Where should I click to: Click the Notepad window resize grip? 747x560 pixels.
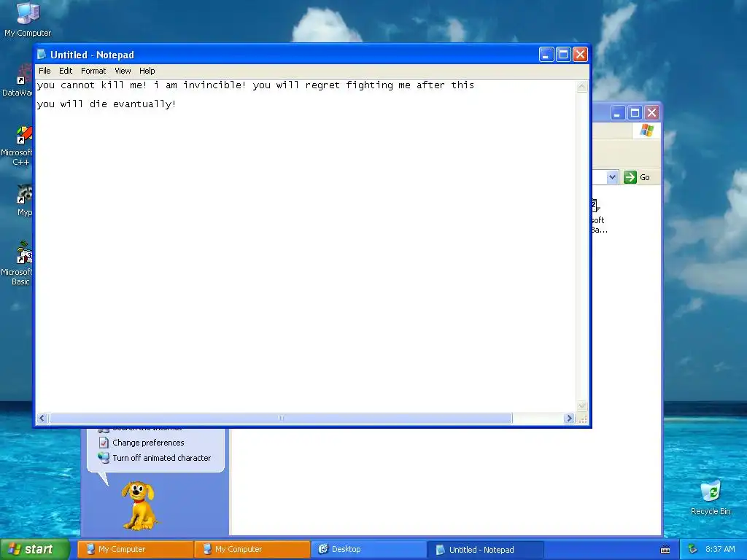(582, 419)
